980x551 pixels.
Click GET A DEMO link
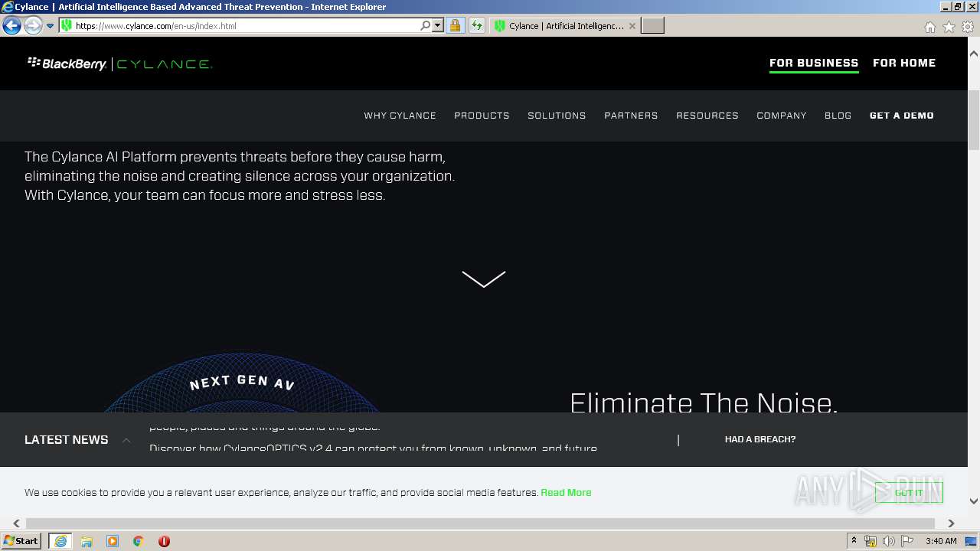(x=902, y=116)
